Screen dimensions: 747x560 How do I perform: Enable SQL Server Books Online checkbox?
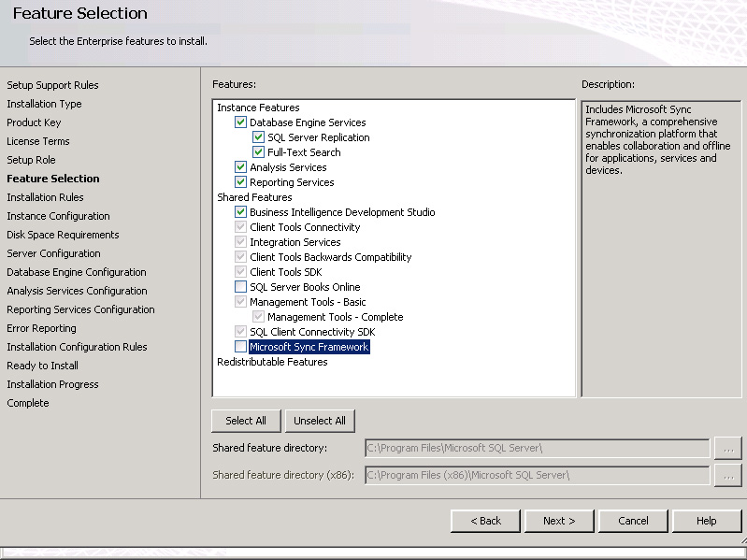[x=240, y=287]
